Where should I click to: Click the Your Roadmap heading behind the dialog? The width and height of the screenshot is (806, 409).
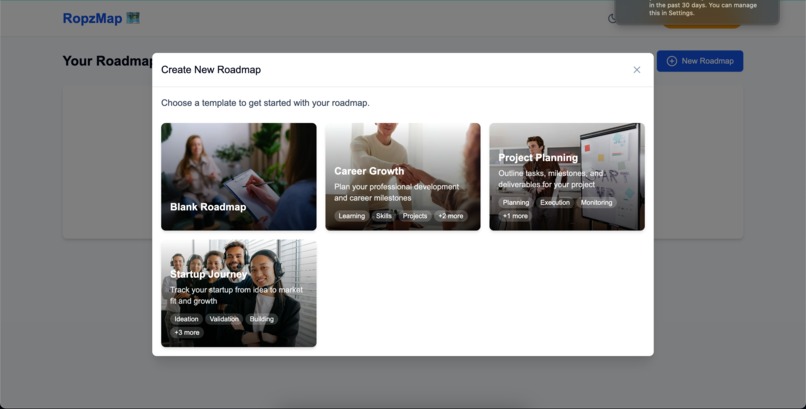click(x=108, y=61)
